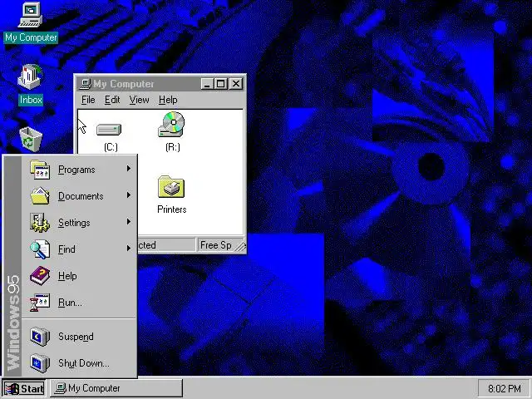This screenshot has height=399, width=532.
Task: Expand the Documents submenu arrow
Action: point(129,195)
